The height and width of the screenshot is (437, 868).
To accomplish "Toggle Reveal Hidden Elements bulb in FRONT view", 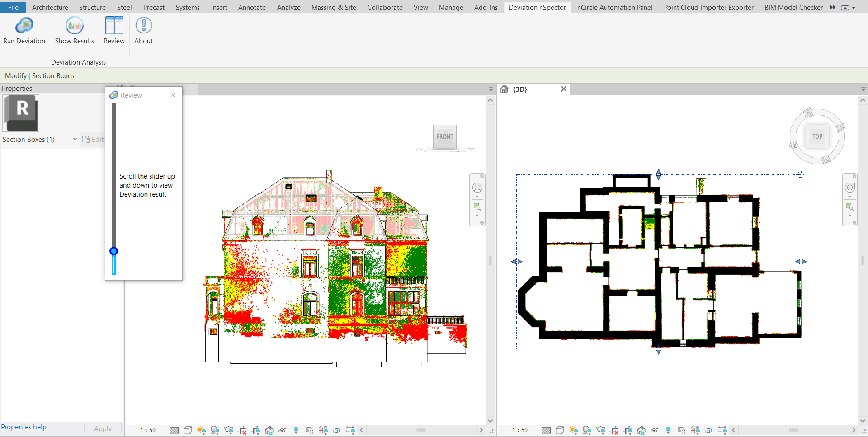I will coord(296,430).
